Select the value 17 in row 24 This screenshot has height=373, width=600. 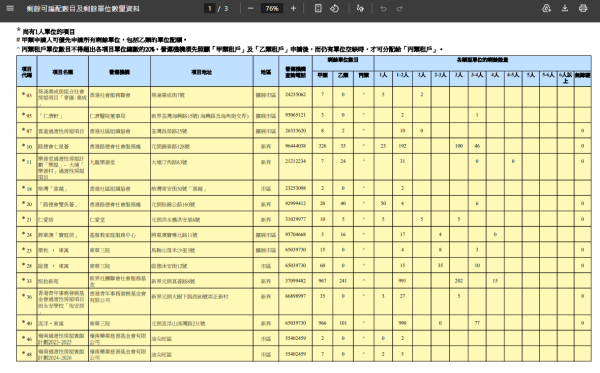pos(402,234)
